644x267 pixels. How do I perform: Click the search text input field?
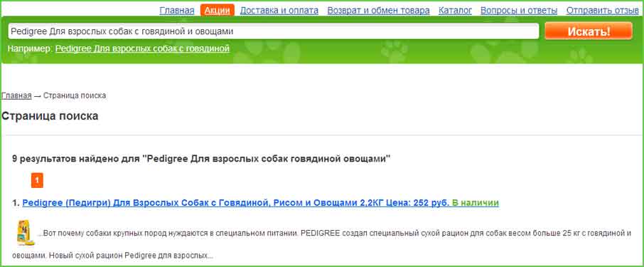click(x=274, y=31)
